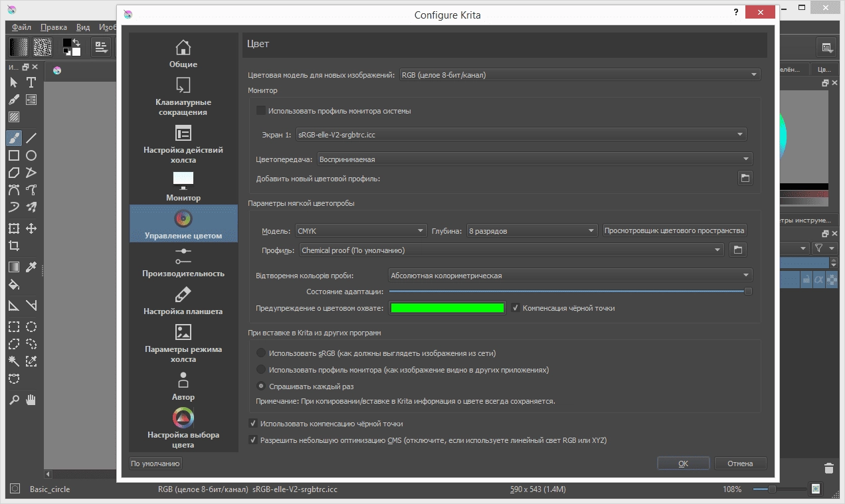Click the green gamut warning color swatch
The height and width of the screenshot is (504, 845).
(x=448, y=308)
